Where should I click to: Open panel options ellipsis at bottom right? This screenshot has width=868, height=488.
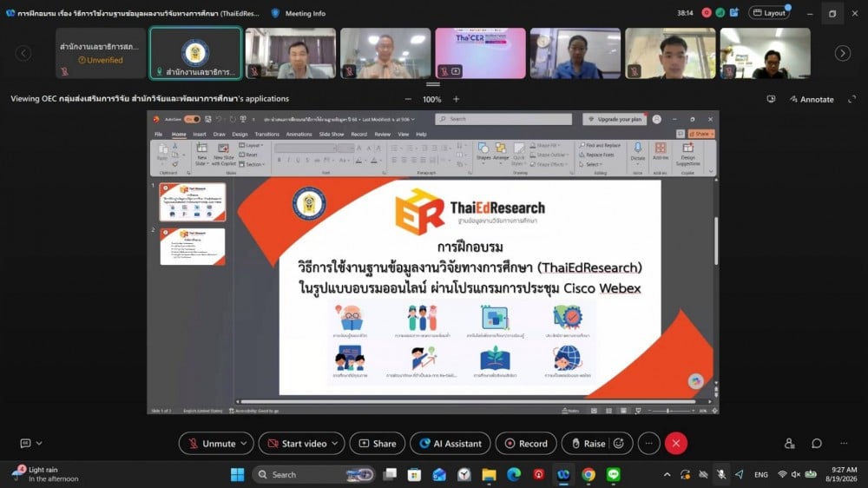tap(844, 443)
